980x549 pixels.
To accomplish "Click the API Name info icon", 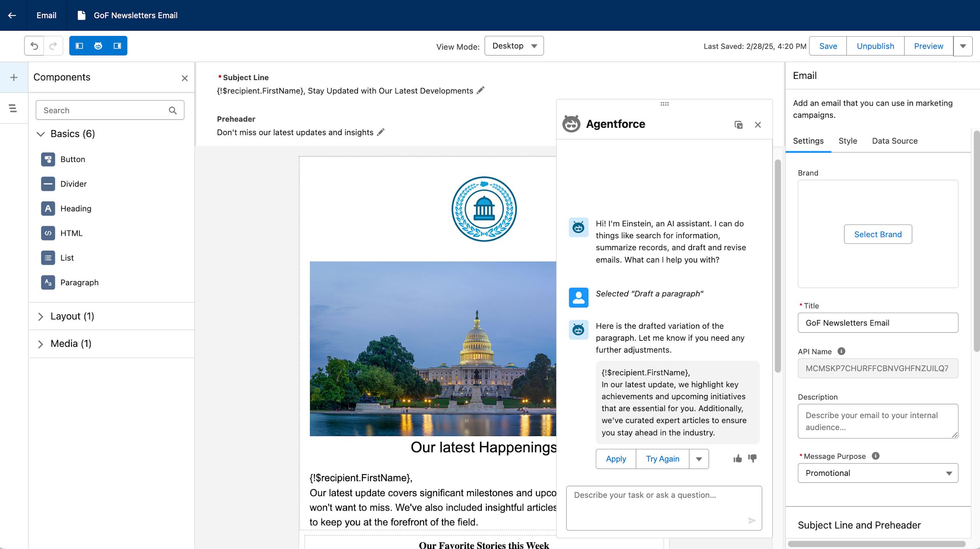I will point(841,351).
